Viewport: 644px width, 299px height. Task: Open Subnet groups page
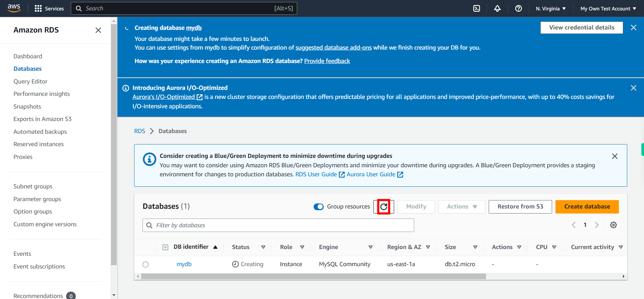pos(33,186)
